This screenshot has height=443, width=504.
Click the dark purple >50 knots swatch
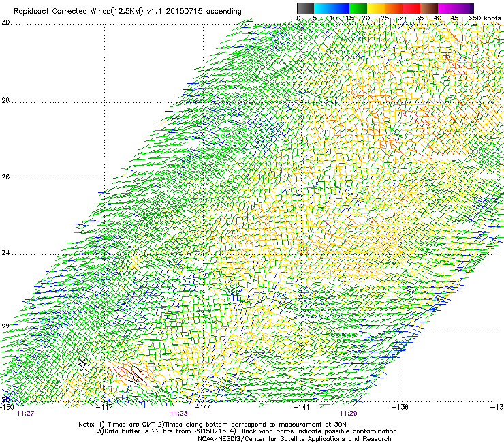(472, 8)
